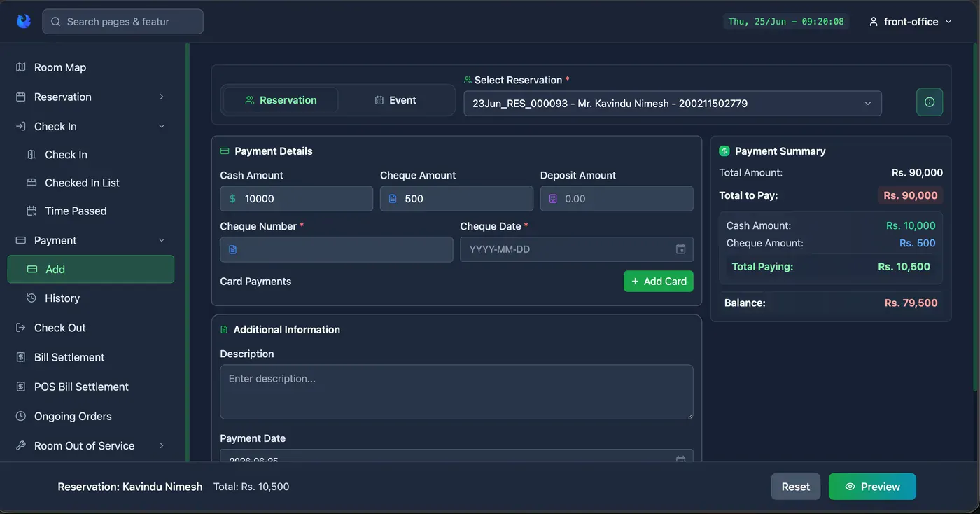Click the search magnifier icon
Screen dimensions: 980x514
pos(56,22)
